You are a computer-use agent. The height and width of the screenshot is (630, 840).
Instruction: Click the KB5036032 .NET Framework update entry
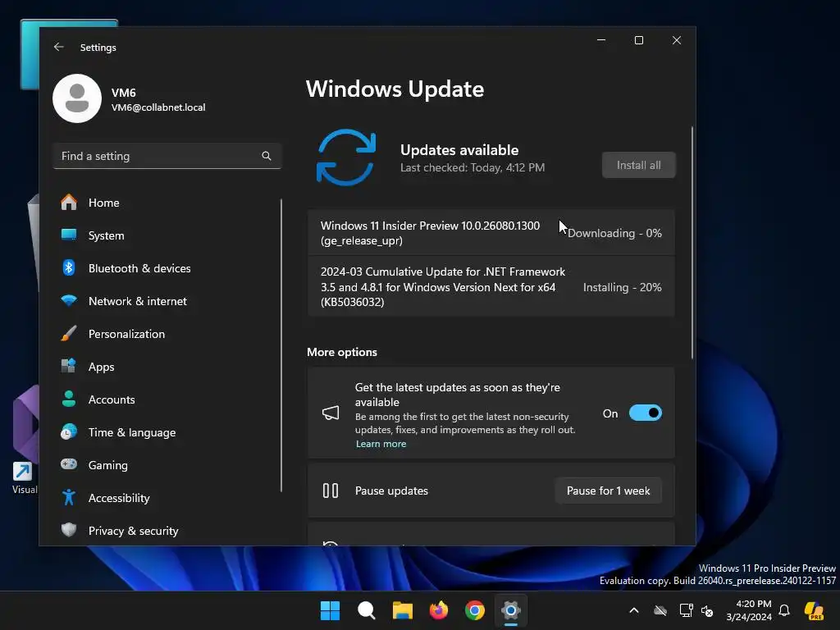pos(491,286)
